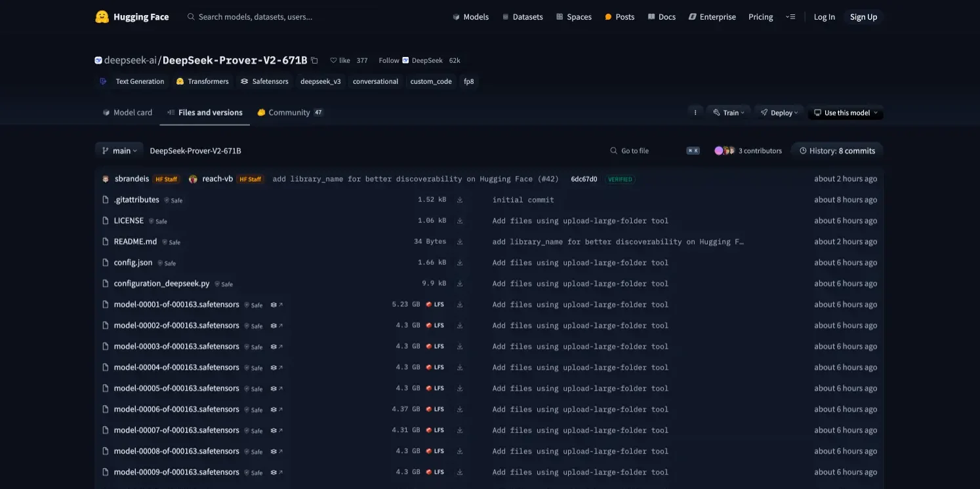Open Posts in top navigation
The width and height of the screenshot is (980, 489).
619,17
